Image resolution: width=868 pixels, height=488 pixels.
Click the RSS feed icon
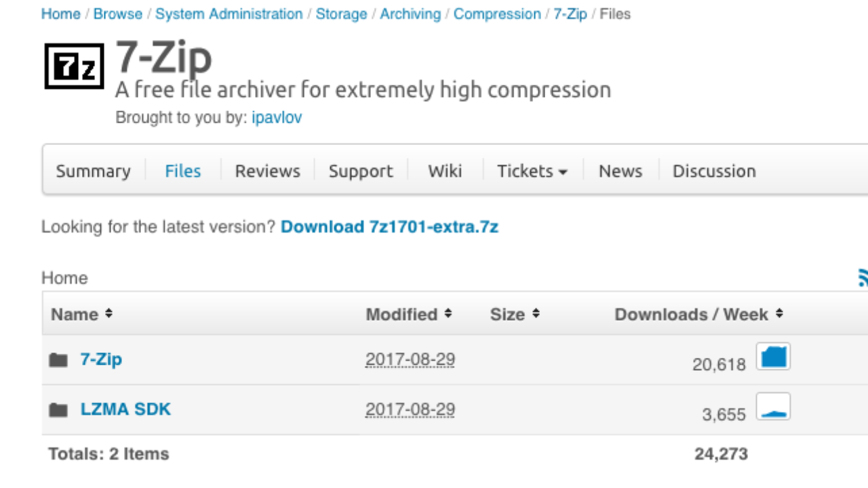pos(863,277)
